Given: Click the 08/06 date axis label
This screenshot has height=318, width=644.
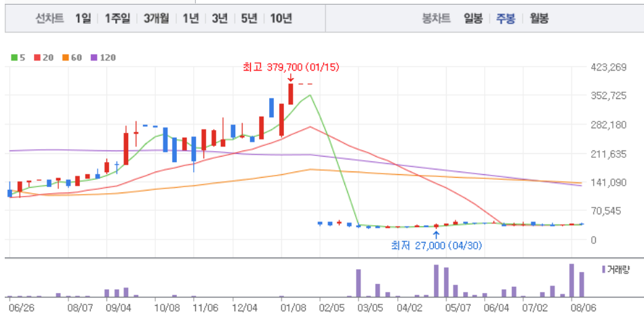Looking at the screenshot, I should point(582,307).
